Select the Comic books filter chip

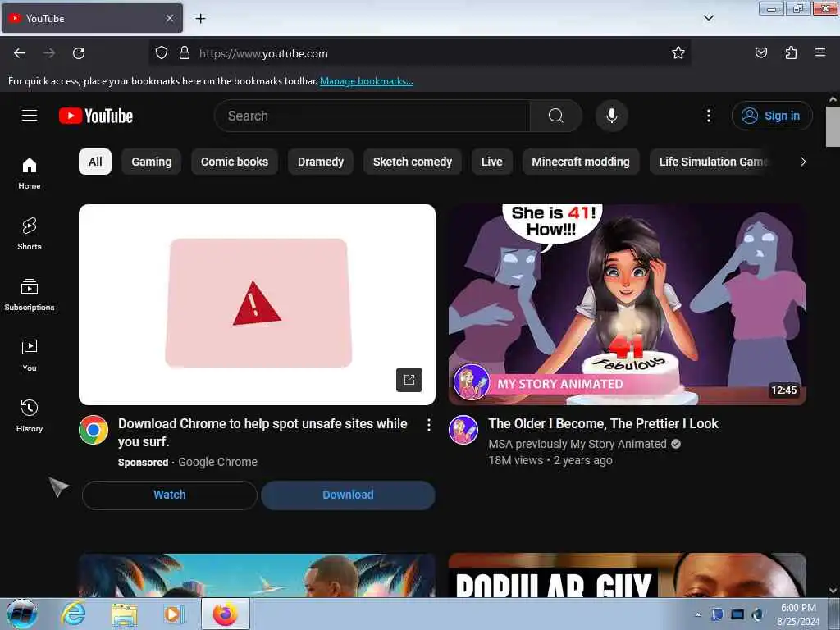pyautogui.click(x=235, y=162)
